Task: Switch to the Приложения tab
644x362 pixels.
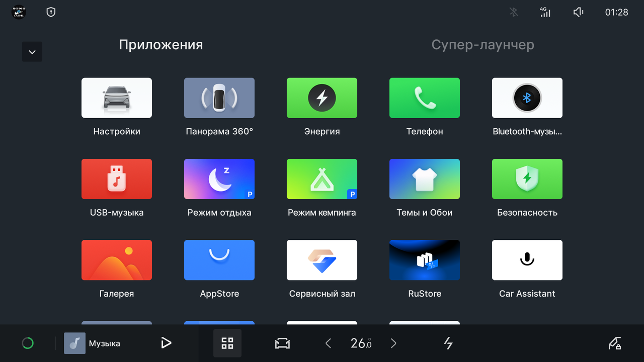Action: tap(161, 45)
